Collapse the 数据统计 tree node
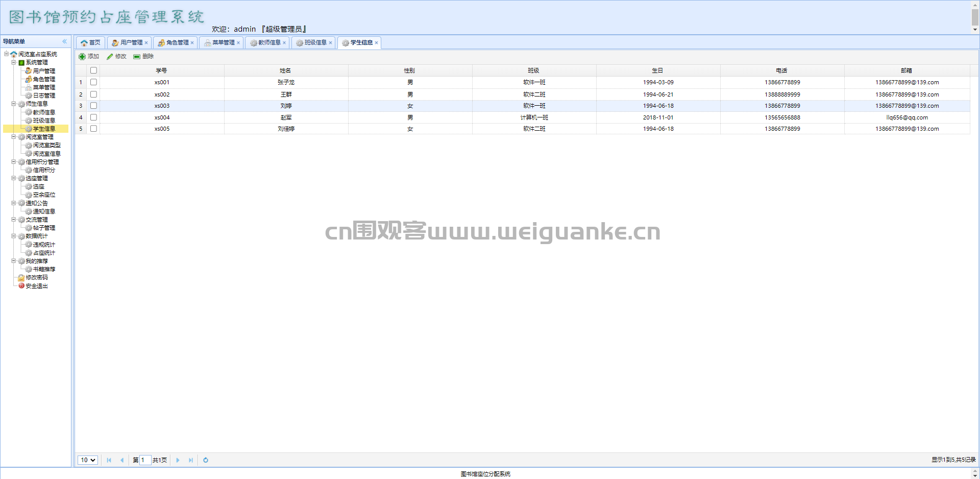This screenshot has height=479, width=980. coord(14,236)
